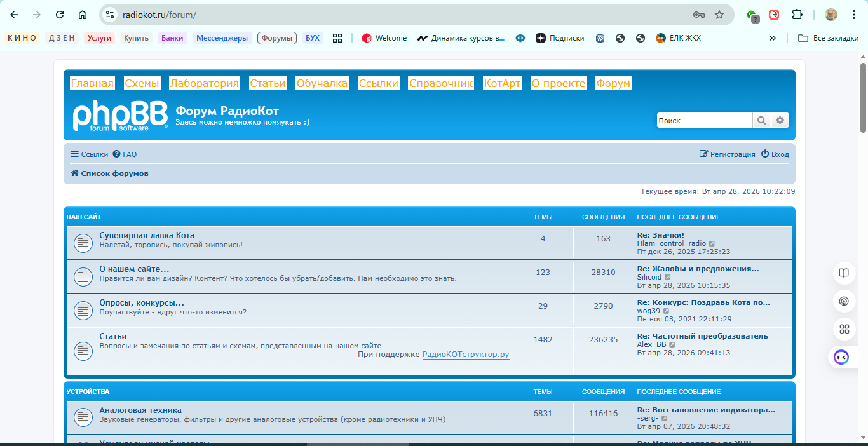This screenshot has height=446, width=868.
Task: Open last post "Re: Частотный преобразователь"
Action: pos(703,336)
